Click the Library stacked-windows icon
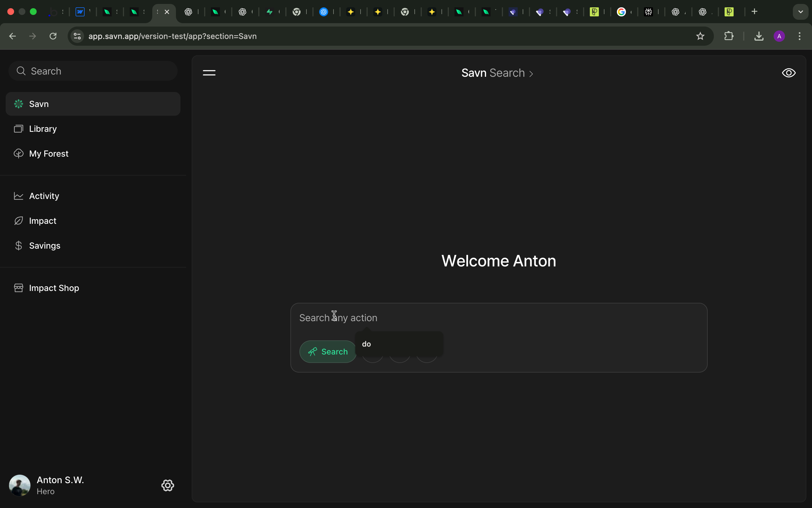Screen dimensions: 812x508 coord(18,129)
